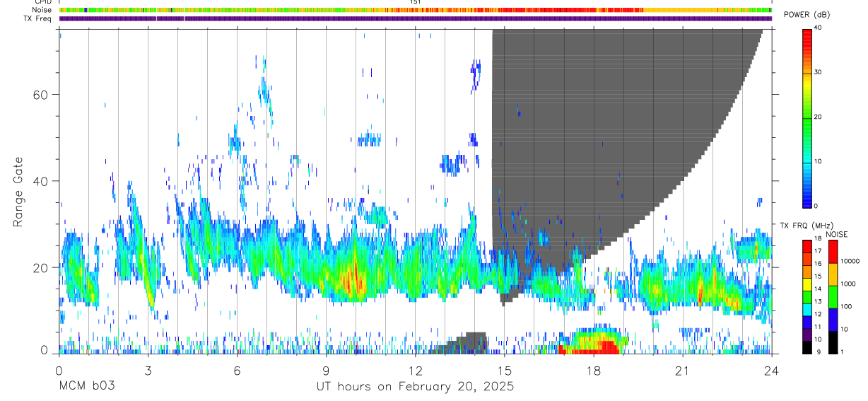Click the 3 tick on UT hours axis
This screenshot has height=401, width=868.
pyautogui.click(x=148, y=370)
